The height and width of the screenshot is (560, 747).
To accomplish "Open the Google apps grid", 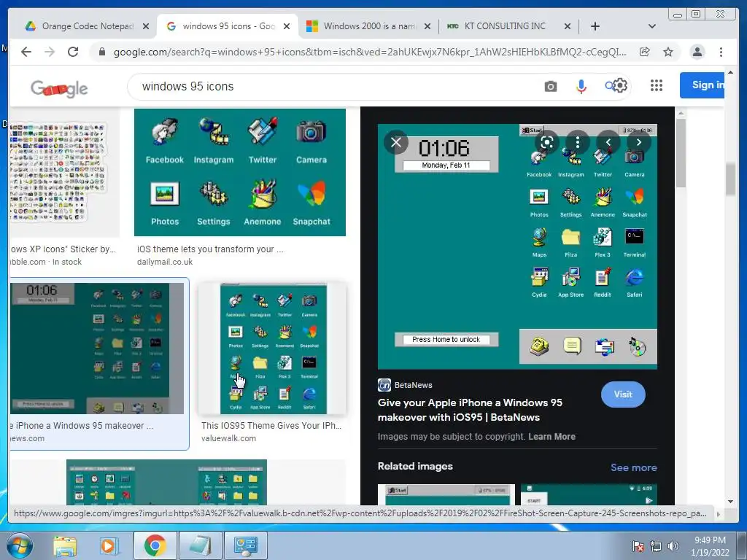I will tap(657, 85).
